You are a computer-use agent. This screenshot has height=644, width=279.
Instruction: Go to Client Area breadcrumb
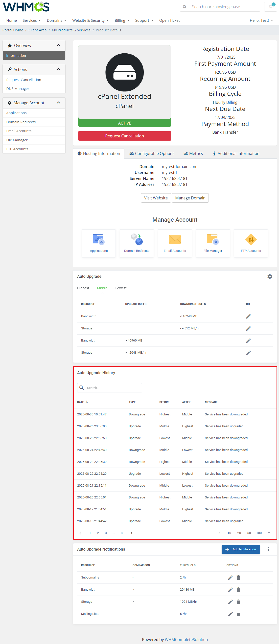[x=38, y=30]
